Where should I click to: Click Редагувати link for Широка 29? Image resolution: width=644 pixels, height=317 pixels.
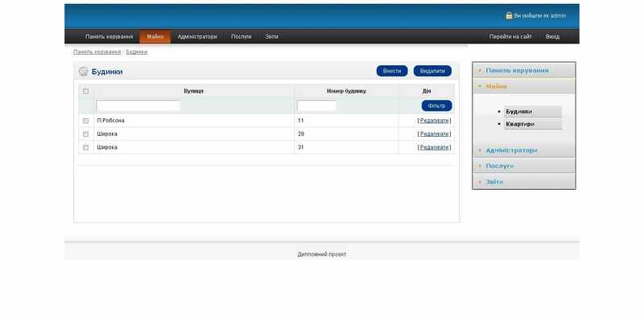tap(434, 134)
